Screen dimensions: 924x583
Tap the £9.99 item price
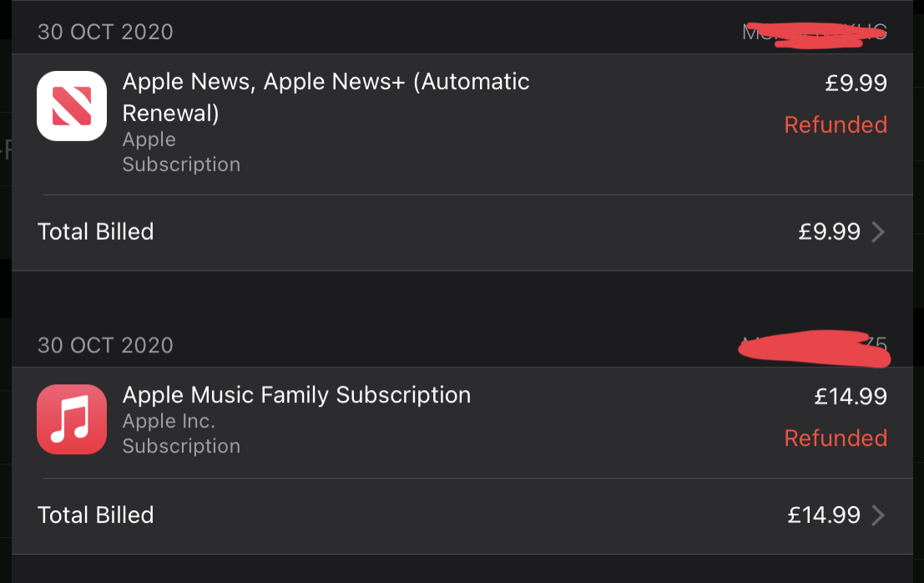856,84
